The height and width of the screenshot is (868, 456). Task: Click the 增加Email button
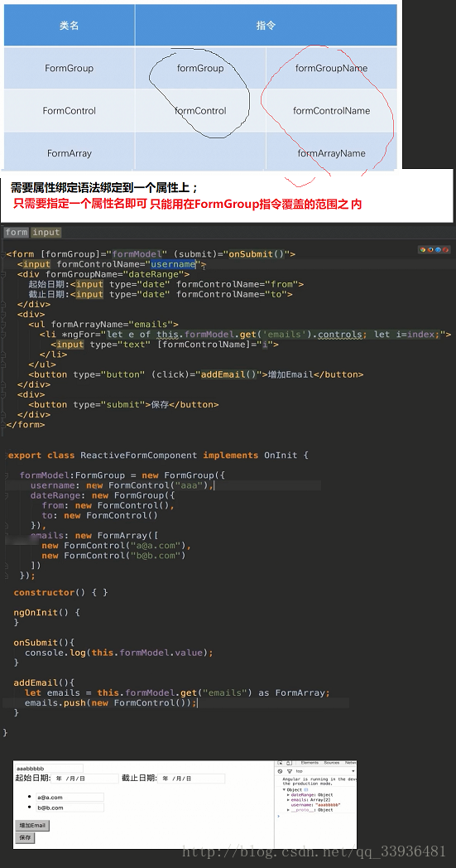point(32,826)
